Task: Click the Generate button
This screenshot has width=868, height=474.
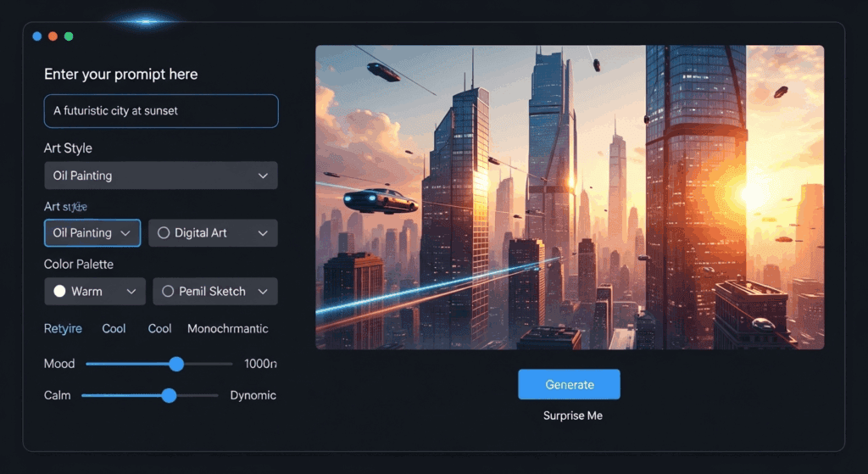Action: pos(569,384)
